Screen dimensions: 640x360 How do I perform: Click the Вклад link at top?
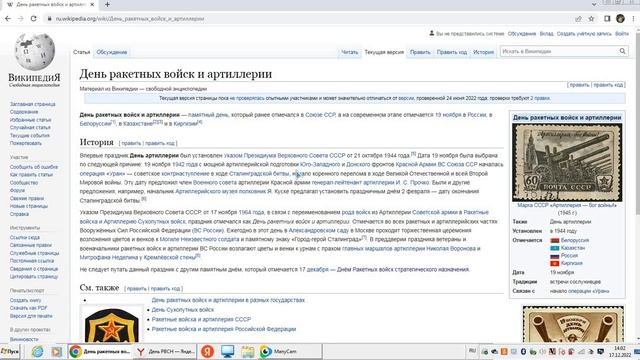coord(546,34)
